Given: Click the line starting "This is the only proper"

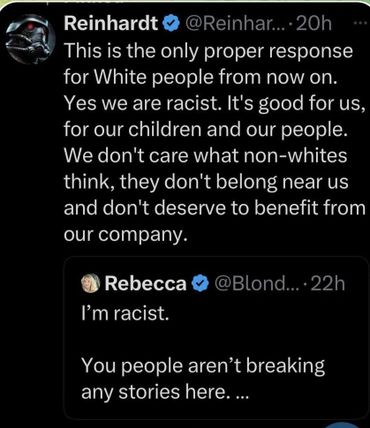Looking at the screenshot, I should [208, 51].
